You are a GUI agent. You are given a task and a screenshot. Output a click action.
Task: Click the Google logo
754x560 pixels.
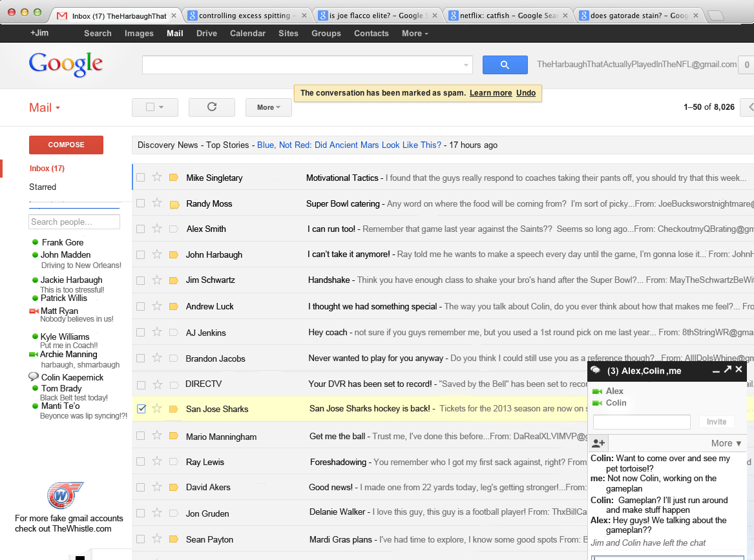point(66,64)
